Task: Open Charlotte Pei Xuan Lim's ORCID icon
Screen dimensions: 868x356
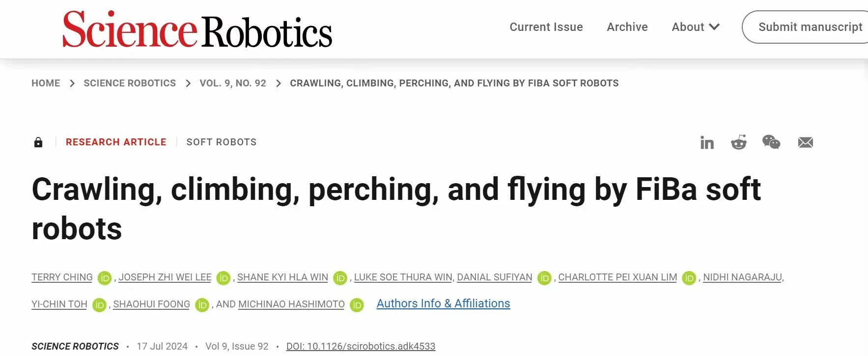Action: click(689, 278)
